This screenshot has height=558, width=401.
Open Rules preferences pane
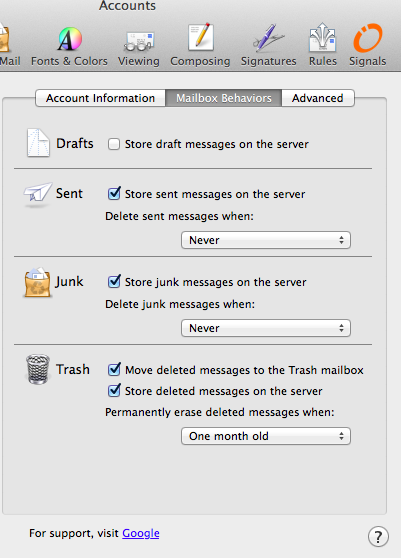pyautogui.click(x=322, y=45)
